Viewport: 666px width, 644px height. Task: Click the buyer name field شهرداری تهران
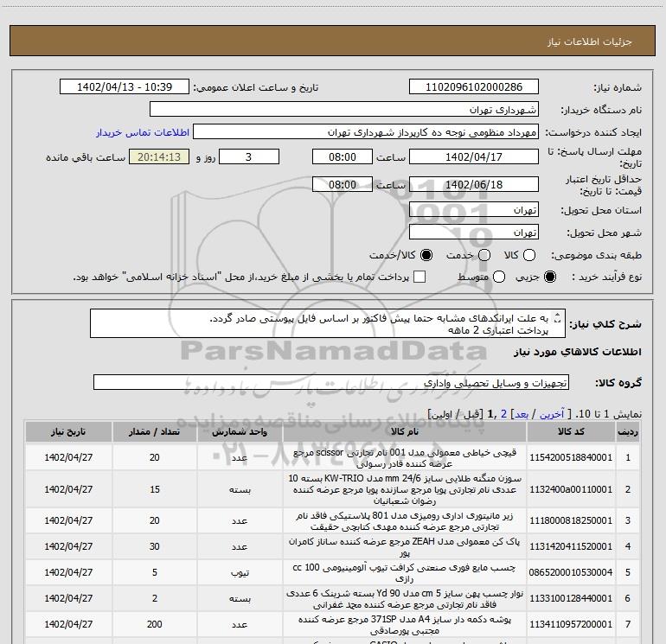point(344,110)
